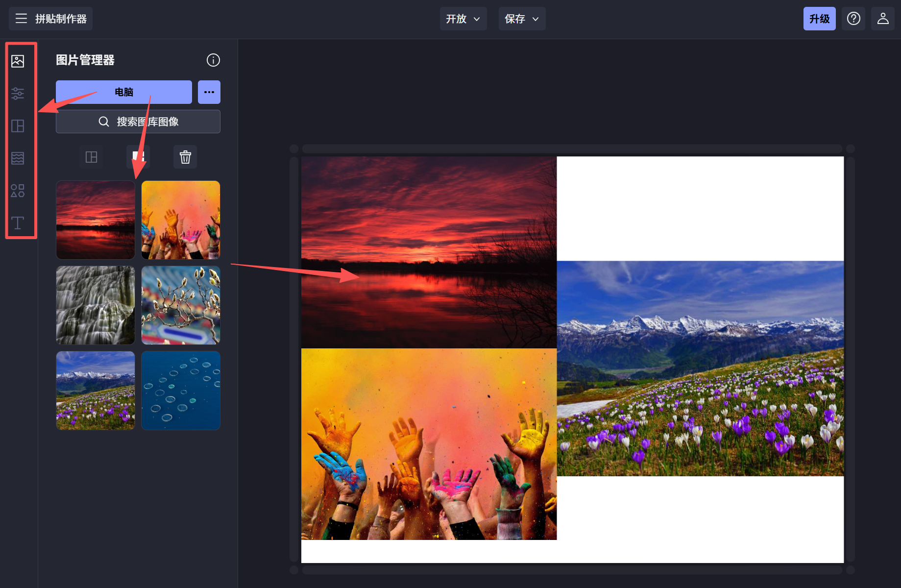The height and width of the screenshot is (588, 901).
Task: Select the mountain flower meadow thumbnail in manager
Action: (96, 391)
